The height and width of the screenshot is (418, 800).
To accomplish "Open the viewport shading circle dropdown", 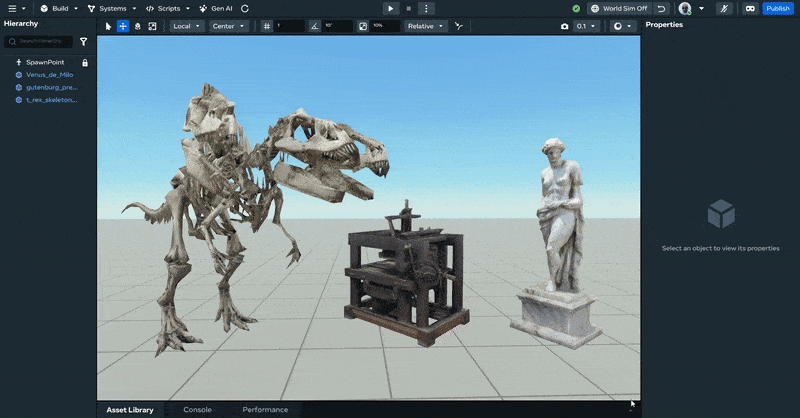I will point(622,26).
